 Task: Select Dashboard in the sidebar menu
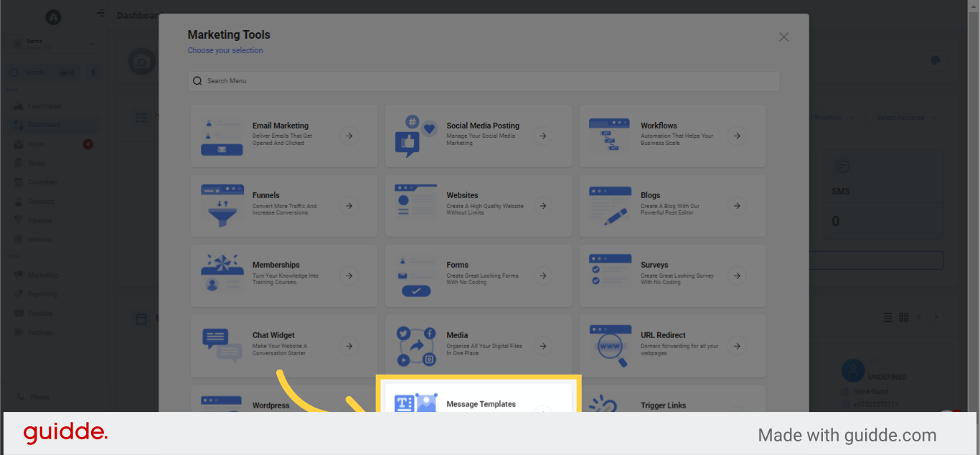(x=17, y=124)
